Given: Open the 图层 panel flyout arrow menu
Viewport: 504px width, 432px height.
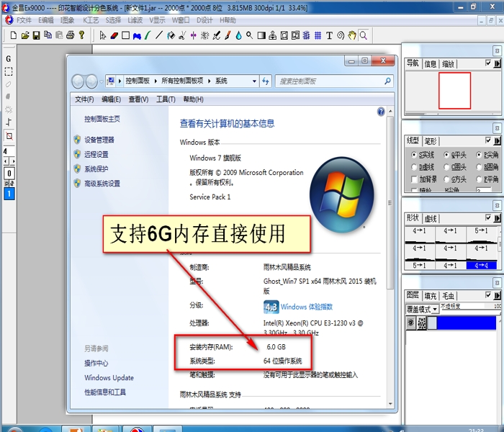Looking at the screenshot, I should (x=497, y=295).
